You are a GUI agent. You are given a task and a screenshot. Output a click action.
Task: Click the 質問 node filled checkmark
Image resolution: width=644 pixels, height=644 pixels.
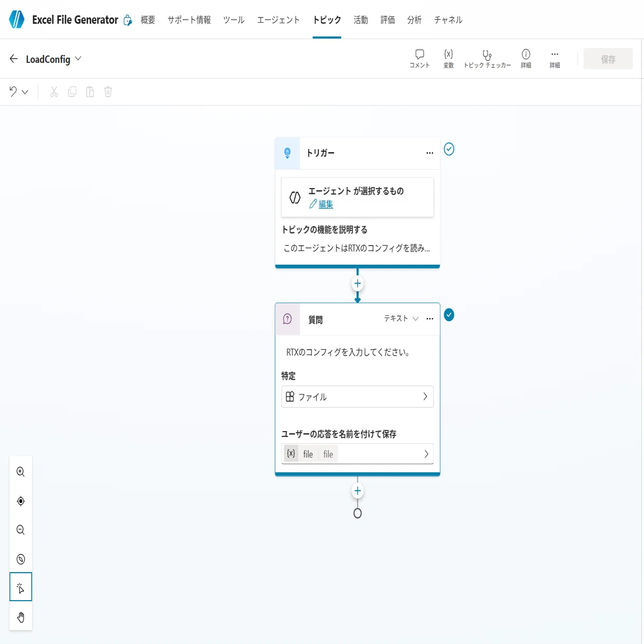point(449,315)
